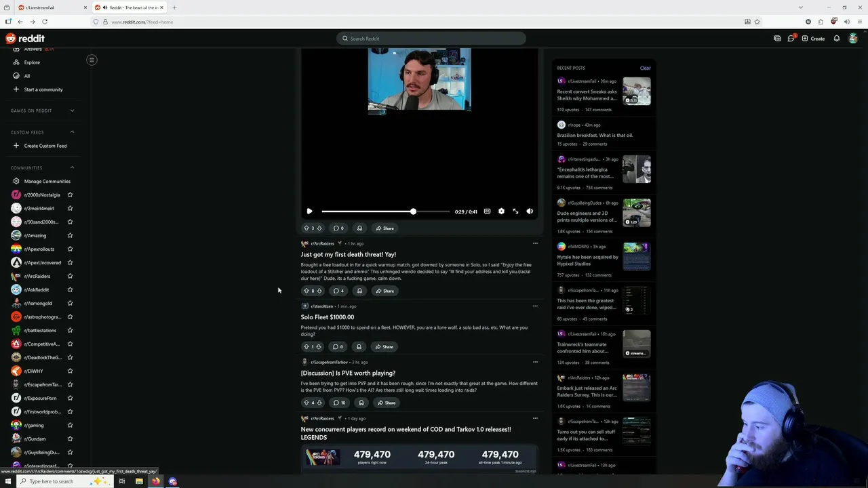Screen dimensions: 868x488
Task: Open a new browser tab
Action: click(174, 7)
